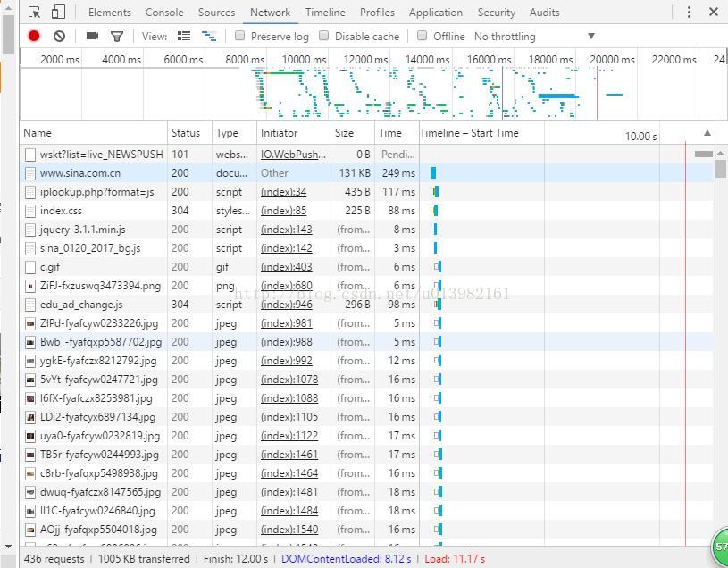Click the waterfall bar of www.sina.com.cn
This screenshot has width=728, height=568.
tap(433, 173)
